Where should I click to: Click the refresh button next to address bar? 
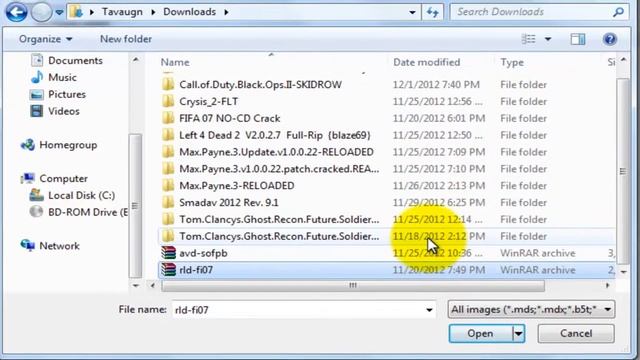pos(433,12)
